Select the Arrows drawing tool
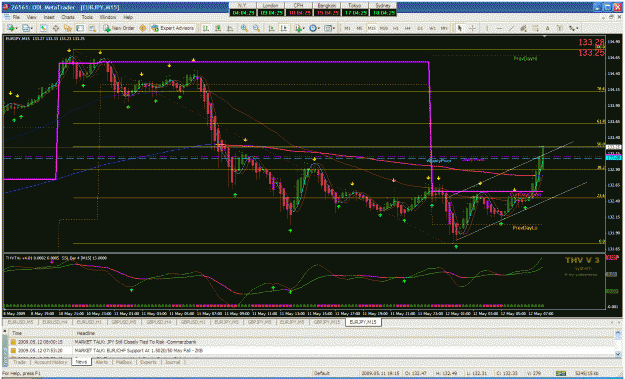 tap(572, 28)
